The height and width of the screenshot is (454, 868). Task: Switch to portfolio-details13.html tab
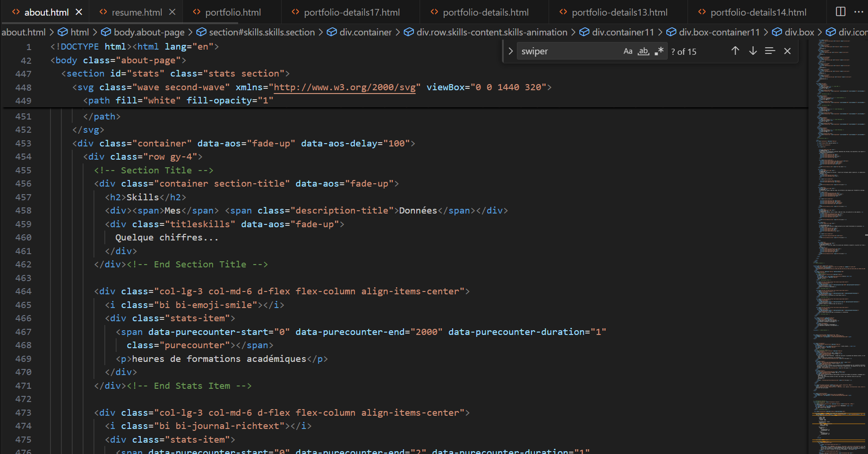click(x=619, y=12)
